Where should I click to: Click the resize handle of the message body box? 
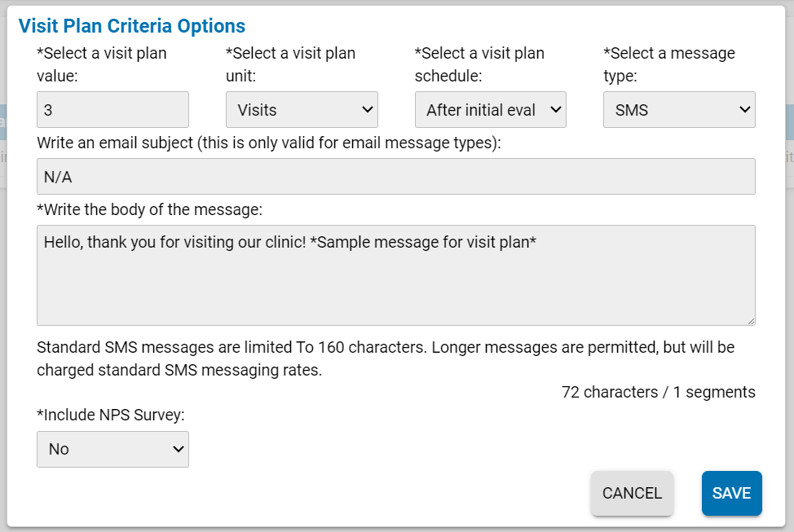752,321
